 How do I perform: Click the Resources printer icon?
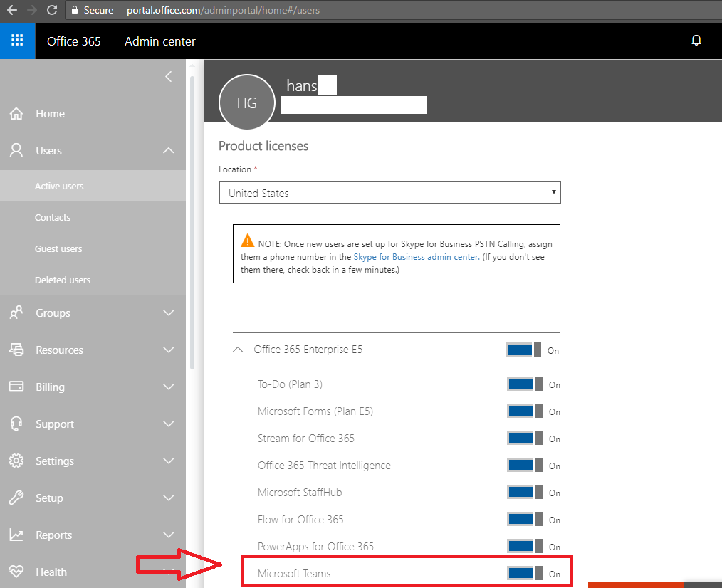tap(16, 350)
